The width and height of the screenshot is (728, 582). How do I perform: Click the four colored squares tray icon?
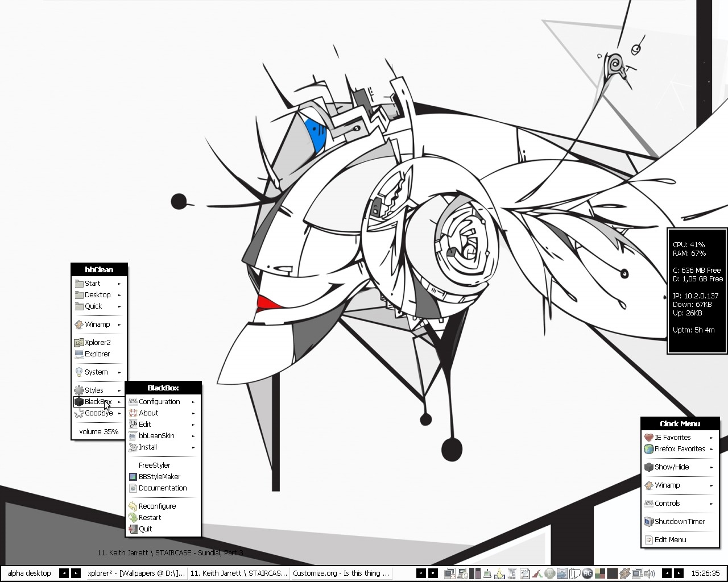[x=600, y=573]
